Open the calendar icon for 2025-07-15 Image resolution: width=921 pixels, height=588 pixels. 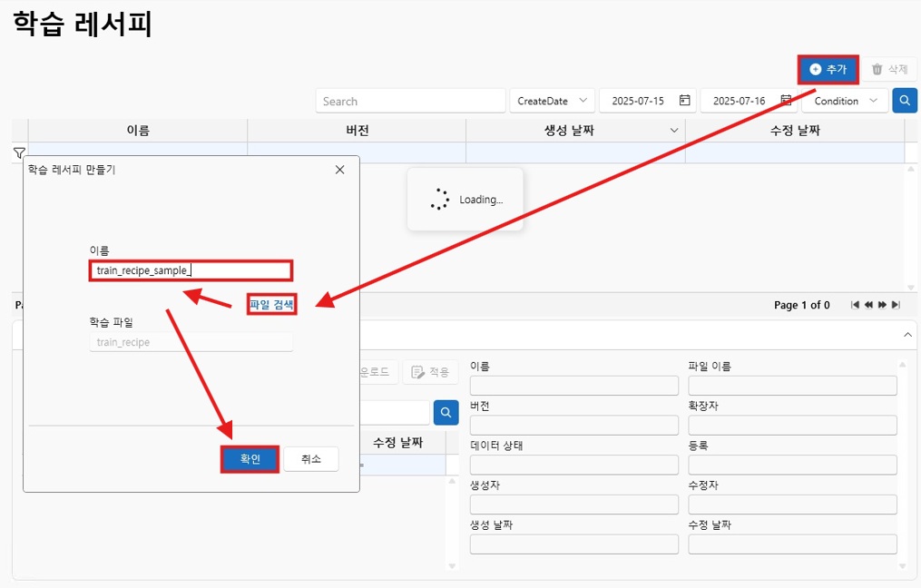(685, 101)
